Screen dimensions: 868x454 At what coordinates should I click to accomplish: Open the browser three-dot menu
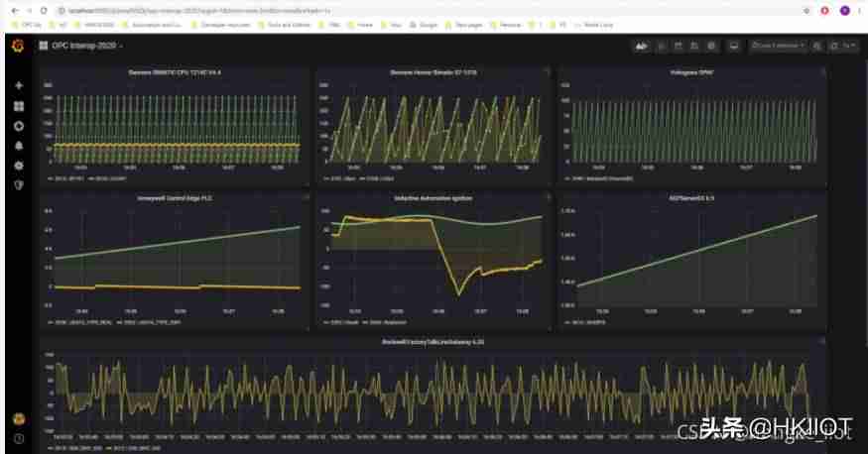point(860,11)
